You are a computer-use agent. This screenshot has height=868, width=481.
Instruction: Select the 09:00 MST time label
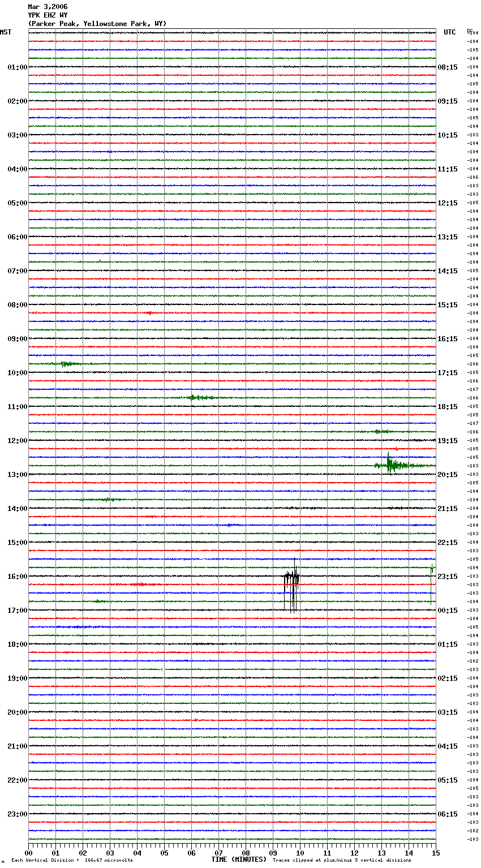pos(17,339)
